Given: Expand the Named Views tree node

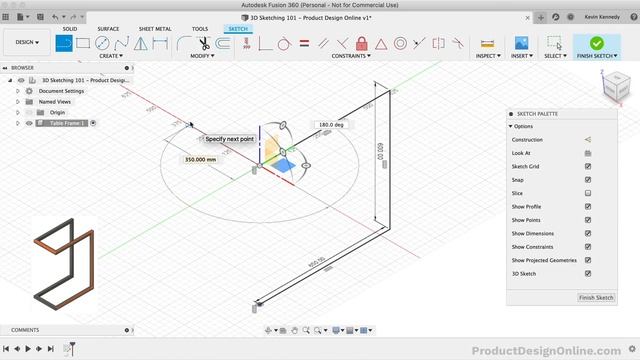Looking at the screenshot, I should (x=18, y=102).
